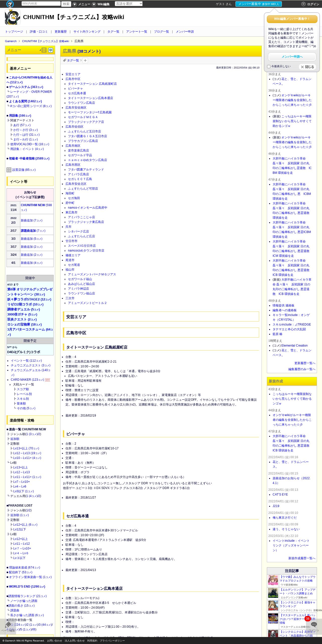Viewport: 322px width, 644px height.
Task: Go to トップページ in nav bar
Action: click(x=14, y=32)
